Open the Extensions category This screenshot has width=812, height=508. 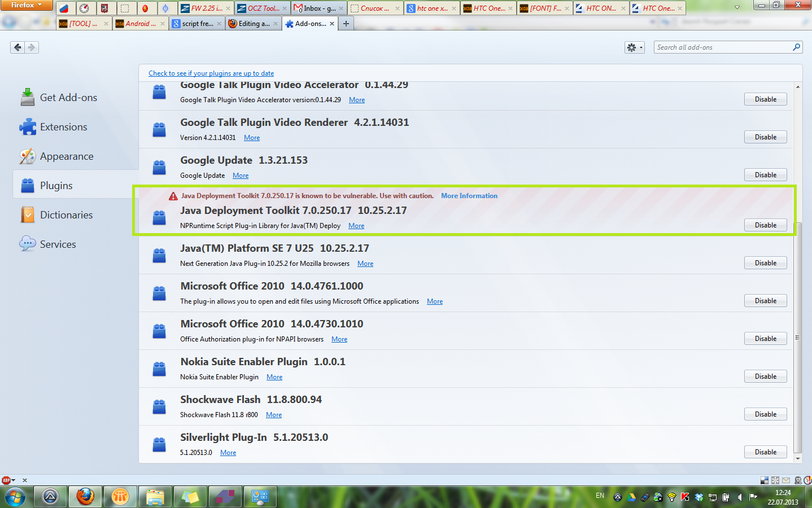76,127
